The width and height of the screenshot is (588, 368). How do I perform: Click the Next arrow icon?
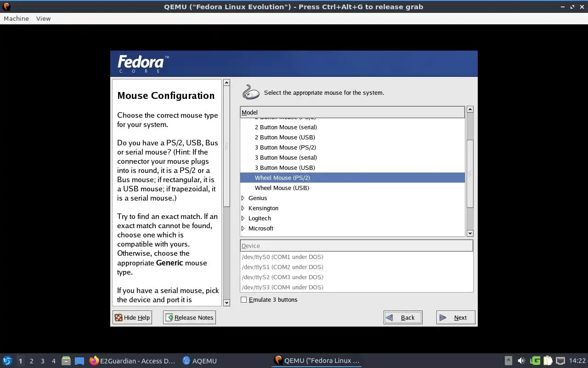pos(443,317)
